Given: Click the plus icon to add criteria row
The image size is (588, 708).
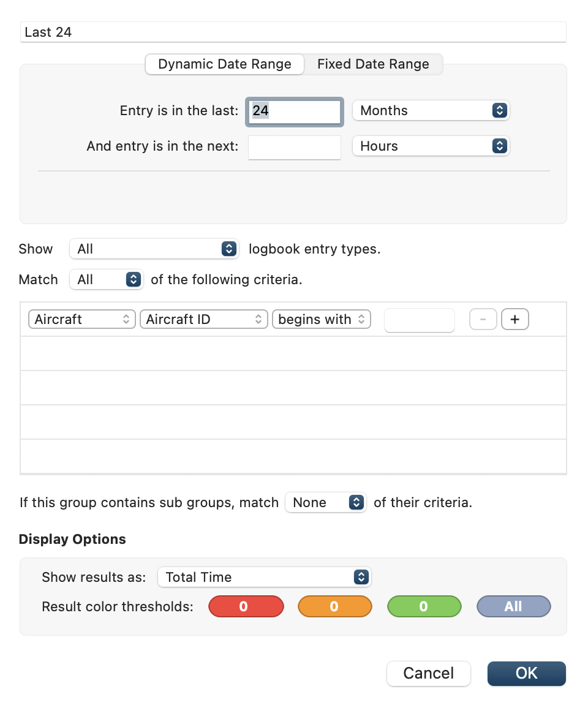Looking at the screenshot, I should pyautogui.click(x=515, y=319).
